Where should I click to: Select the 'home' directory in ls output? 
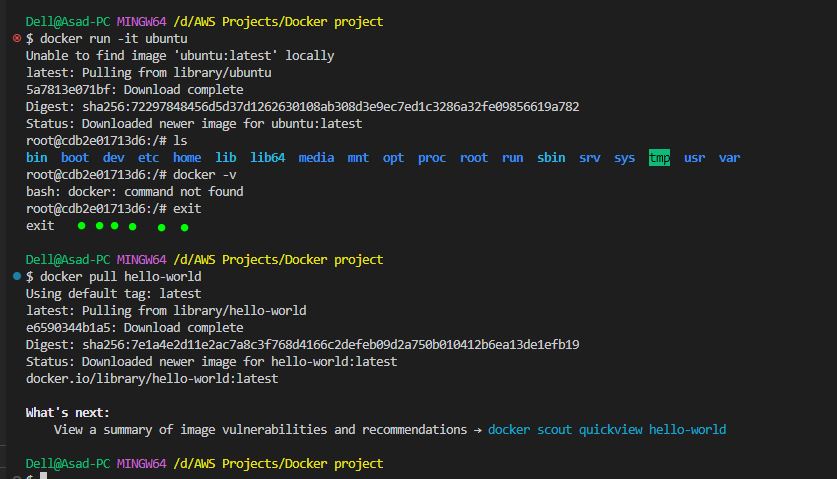[187, 158]
